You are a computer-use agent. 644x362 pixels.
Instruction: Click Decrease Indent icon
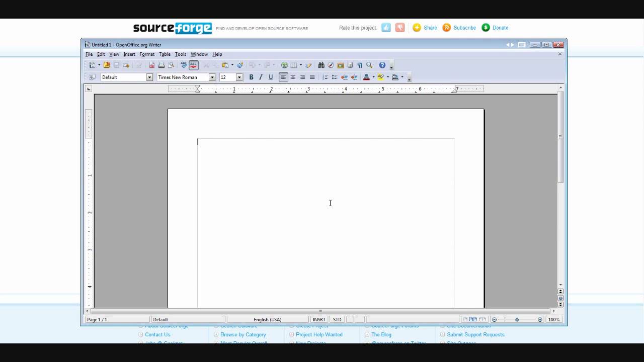(x=344, y=77)
